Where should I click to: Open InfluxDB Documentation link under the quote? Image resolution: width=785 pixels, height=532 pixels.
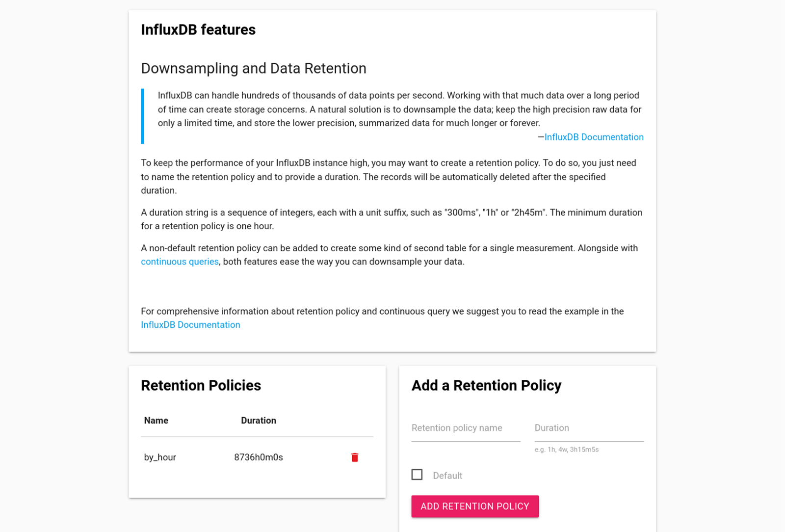click(x=594, y=137)
